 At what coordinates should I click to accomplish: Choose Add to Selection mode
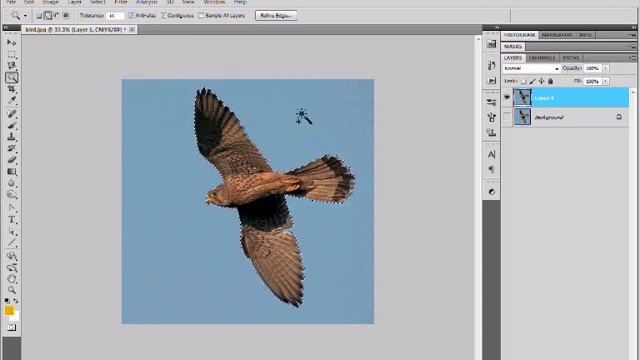click(48, 16)
